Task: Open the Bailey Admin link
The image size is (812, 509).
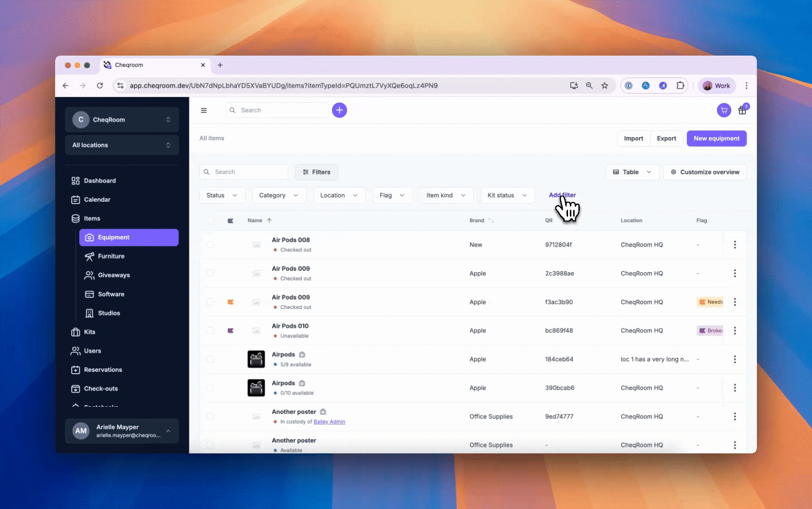Action: click(x=329, y=422)
